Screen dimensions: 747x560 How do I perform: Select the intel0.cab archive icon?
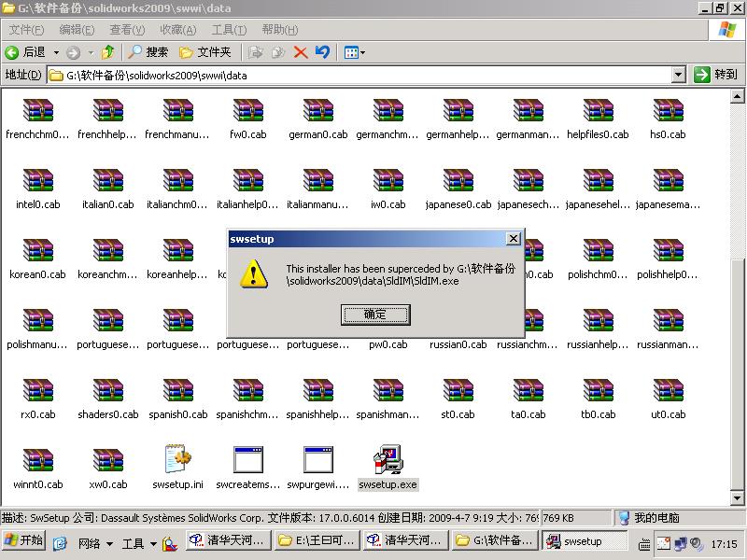tap(38, 180)
